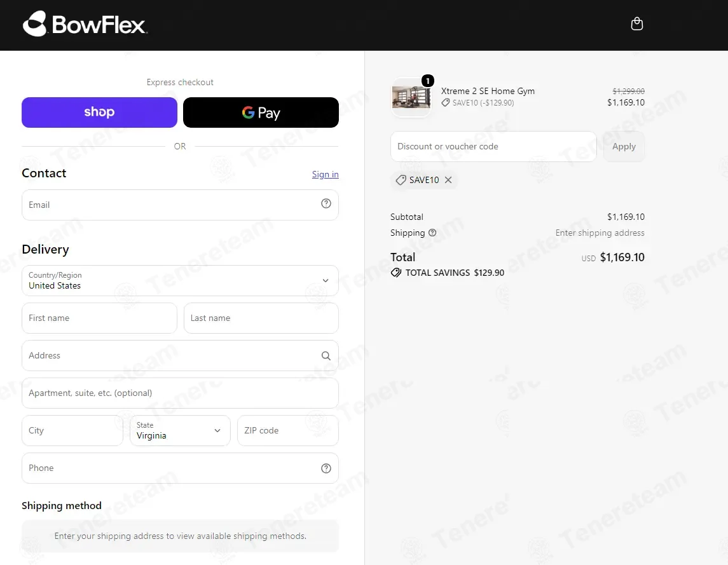Viewport: 728px width, 565px height.
Task: Click the Xtreme 2 SE Home Gym thumbnail
Action: pyautogui.click(x=411, y=97)
